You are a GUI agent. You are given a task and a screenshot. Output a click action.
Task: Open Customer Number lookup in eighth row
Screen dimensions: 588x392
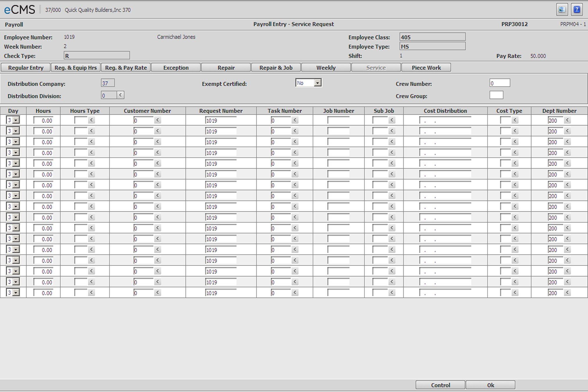tap(158, 195)
